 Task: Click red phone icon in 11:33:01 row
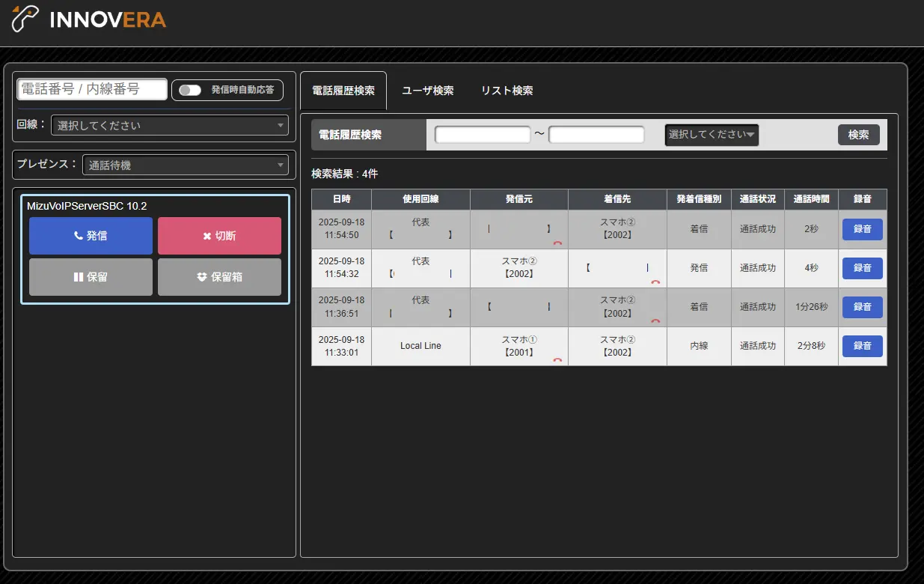(x=557, y=360)
